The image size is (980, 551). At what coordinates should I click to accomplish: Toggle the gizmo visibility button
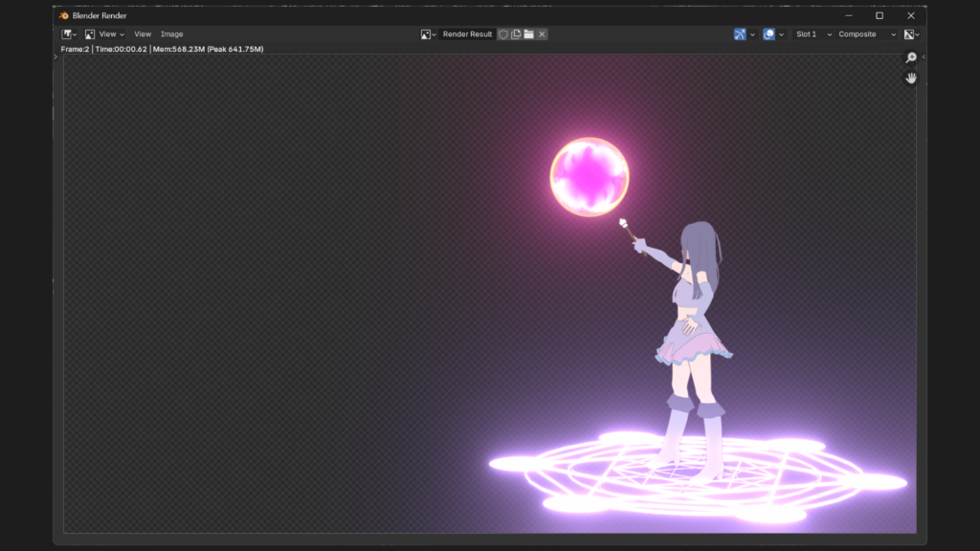[740, 34]
